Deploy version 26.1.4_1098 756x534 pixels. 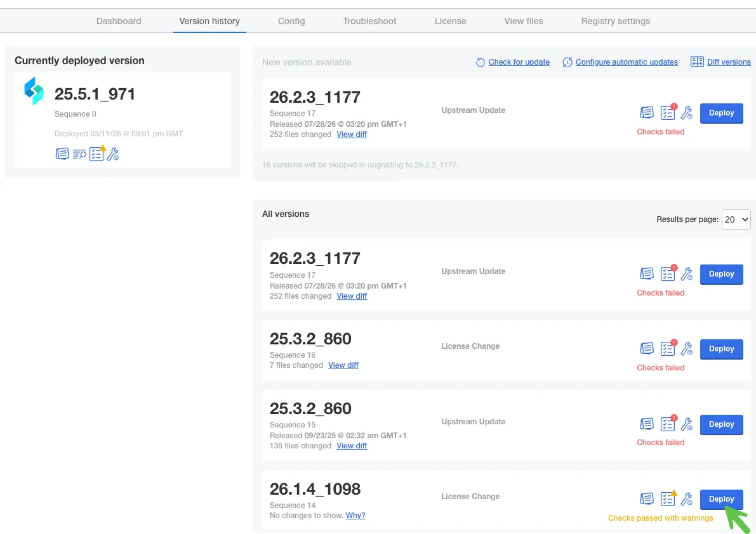click(721, 499)
